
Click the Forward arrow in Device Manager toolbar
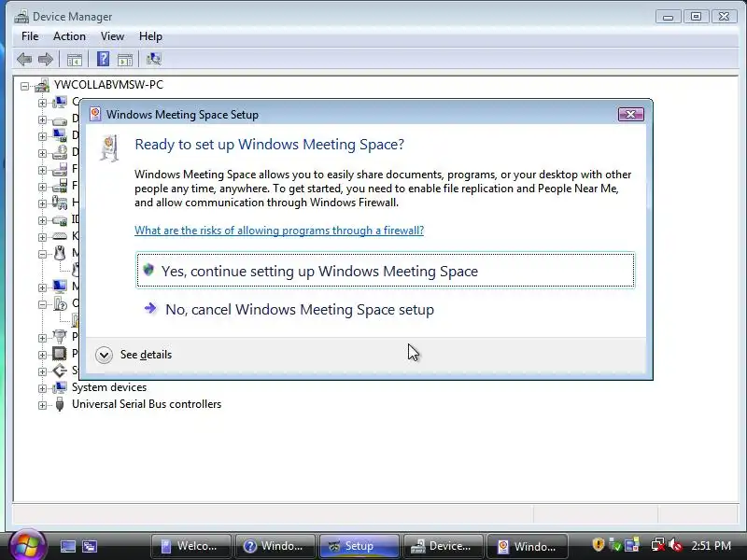click(x=45, y=59)
